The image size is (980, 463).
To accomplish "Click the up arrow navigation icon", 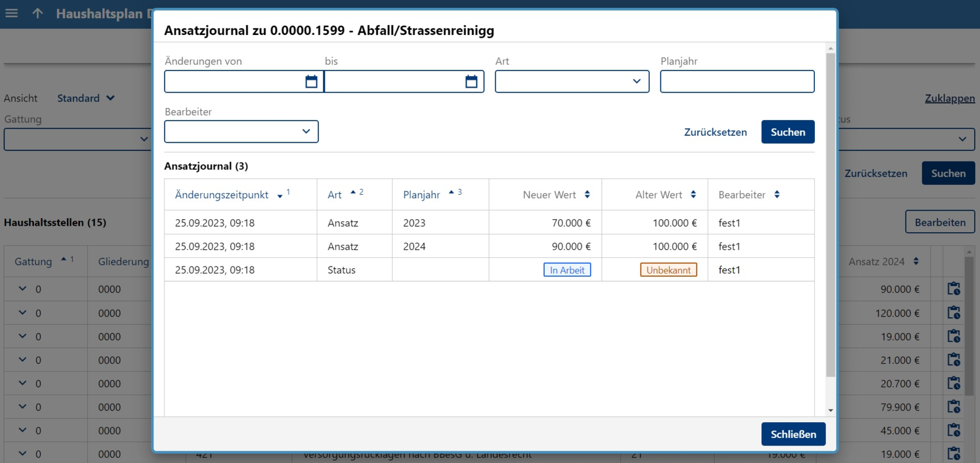I will point(38,13).
